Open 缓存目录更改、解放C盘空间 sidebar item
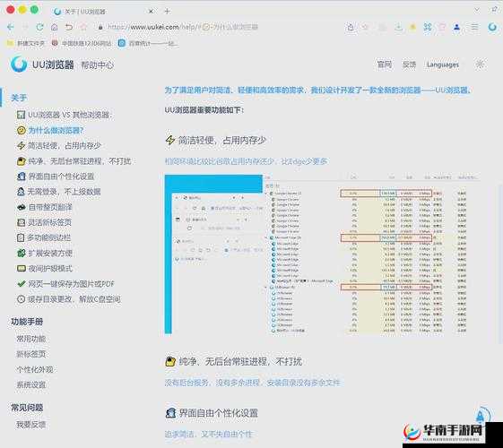Image resolution: width=503 pixels, height=448 pixels. (x=69, y=299)
